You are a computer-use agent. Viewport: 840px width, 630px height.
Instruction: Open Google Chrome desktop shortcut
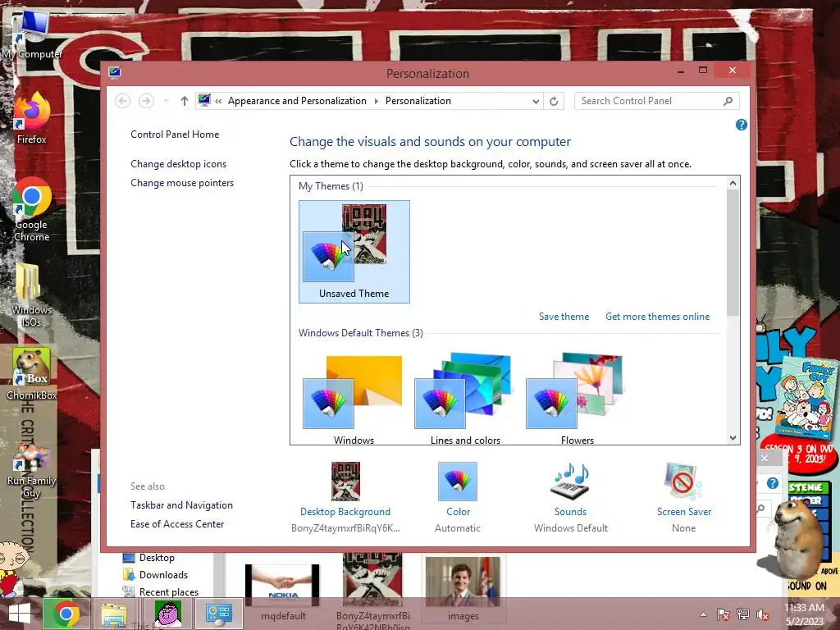32,209
